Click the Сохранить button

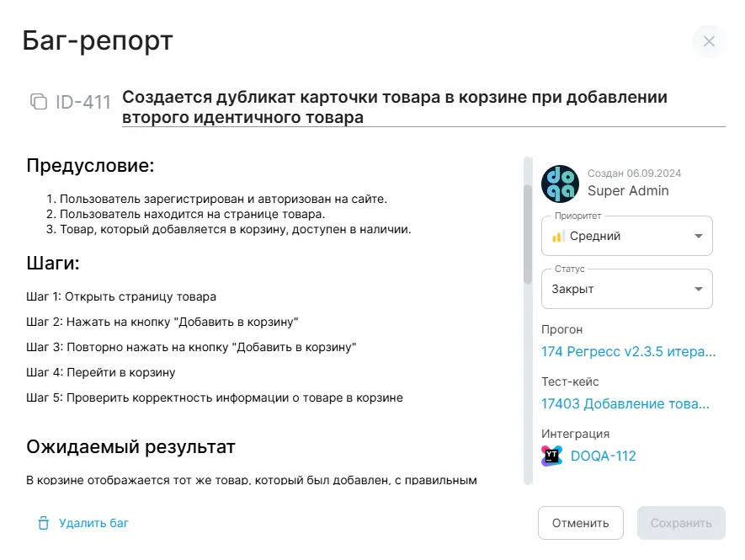pyautogui.click(x=681, y=523)
